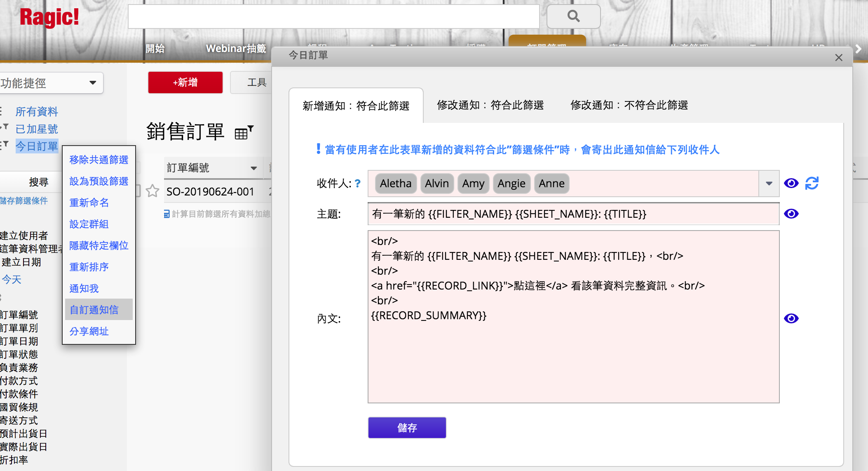Open 自訂通知信 menu option
The image size is (868, 471).
pos(99,310)
